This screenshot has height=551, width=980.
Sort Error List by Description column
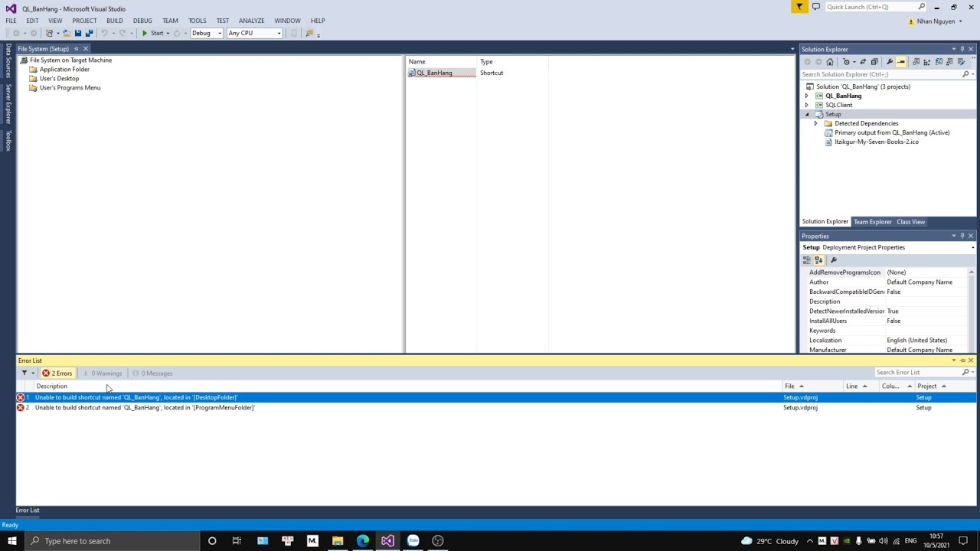point(51,386)
